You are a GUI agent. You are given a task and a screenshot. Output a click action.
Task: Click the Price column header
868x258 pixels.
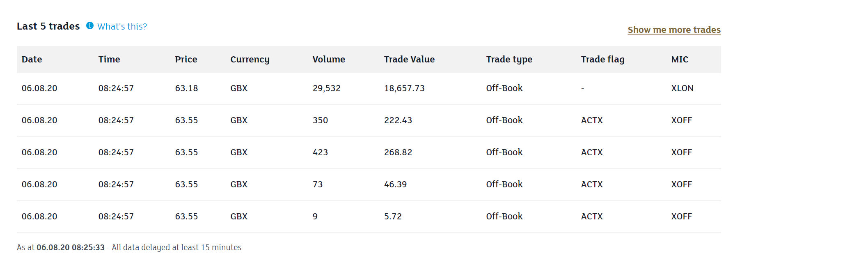pyautogui.click(x=186, y=59)
